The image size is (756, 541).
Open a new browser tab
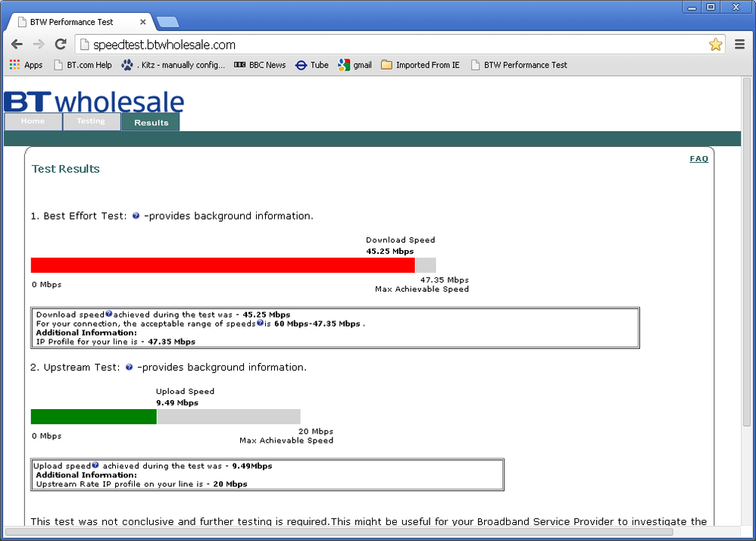click(167, 22)
